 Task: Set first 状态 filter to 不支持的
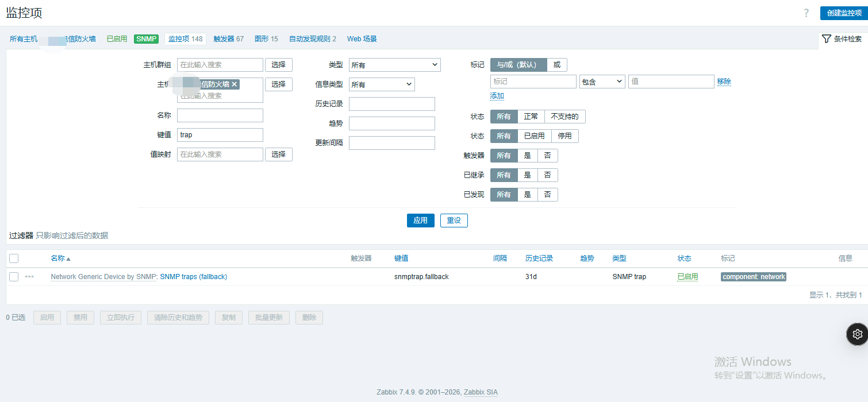tap(565, 117)
